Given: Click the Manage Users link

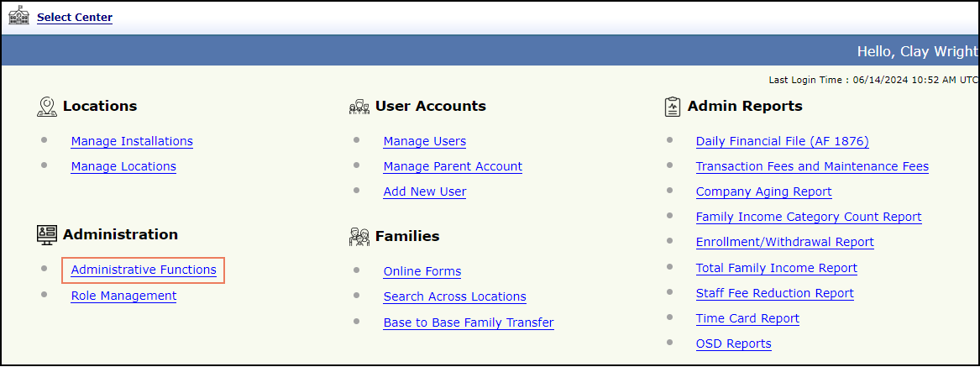Looking at the screenshot, I should (424, 141).
